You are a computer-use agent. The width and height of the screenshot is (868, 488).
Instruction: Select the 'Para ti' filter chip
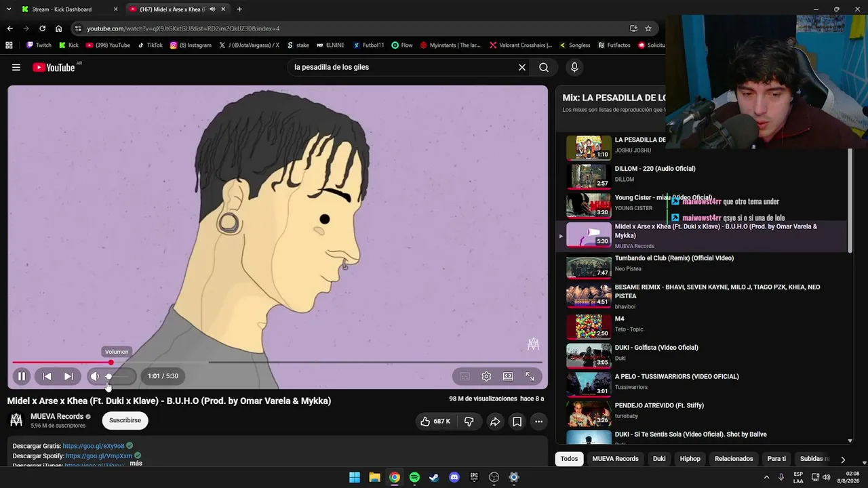(x=776, y=459)
